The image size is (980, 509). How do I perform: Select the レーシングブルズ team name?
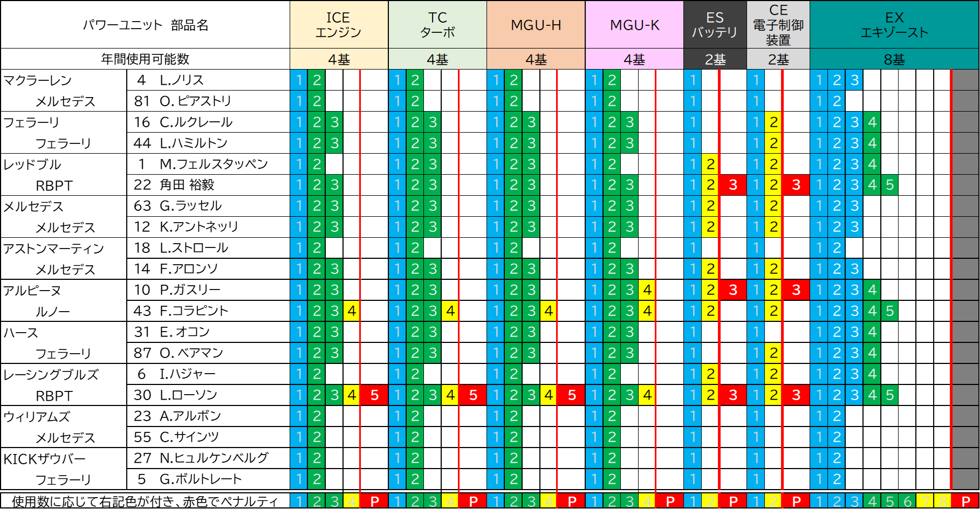click(x=51, y=375)
